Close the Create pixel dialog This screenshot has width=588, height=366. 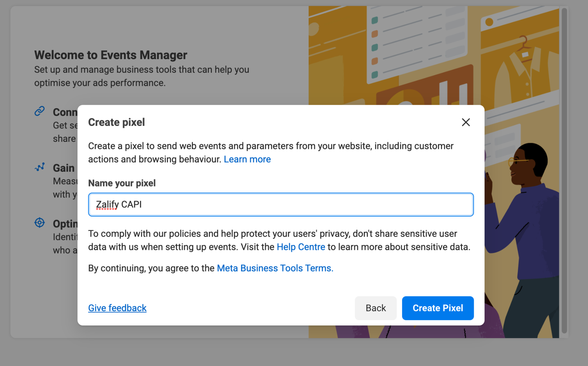pos(466,122)
